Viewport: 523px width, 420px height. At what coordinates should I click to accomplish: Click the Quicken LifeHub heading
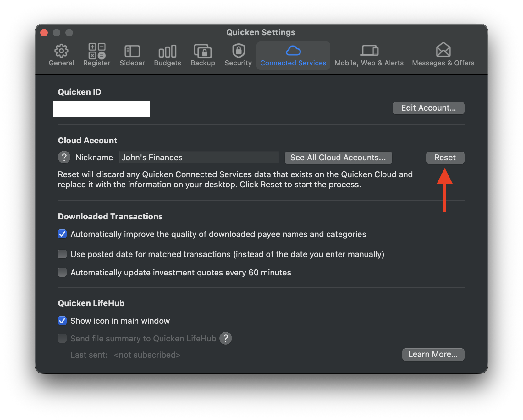(91, 303)
